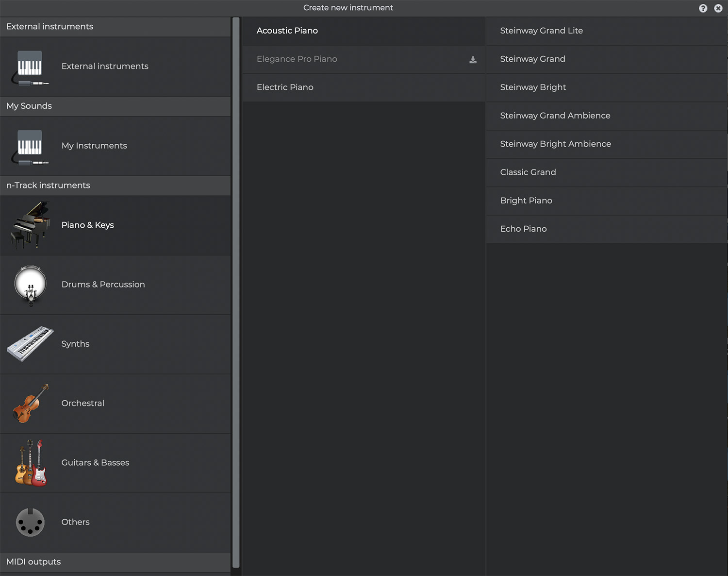Image resolution: width=728 pixels, height=576 pixels.
Task: Open the help question mark icon
Action: 703,8
